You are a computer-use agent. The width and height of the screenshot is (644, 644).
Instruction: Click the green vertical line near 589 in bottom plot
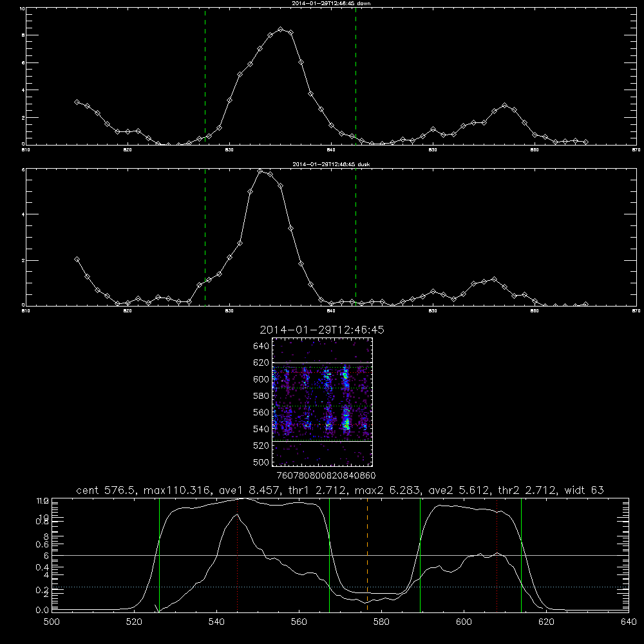point(420,554)
